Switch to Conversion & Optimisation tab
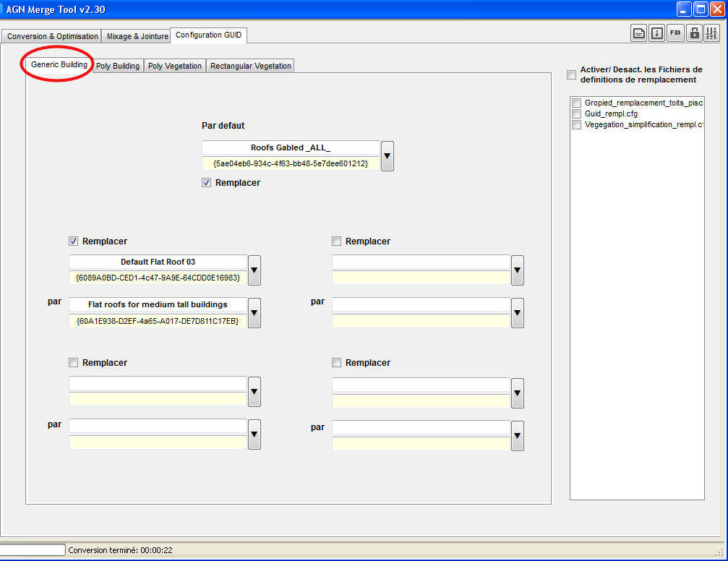This screenshot has width=728, height=561. [x=53, y=36]
